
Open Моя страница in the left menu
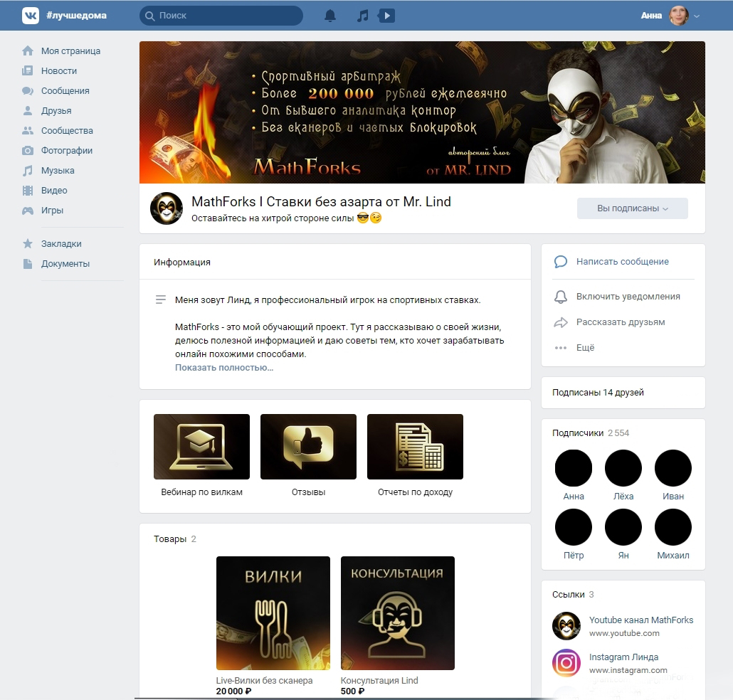click(70, 51)
